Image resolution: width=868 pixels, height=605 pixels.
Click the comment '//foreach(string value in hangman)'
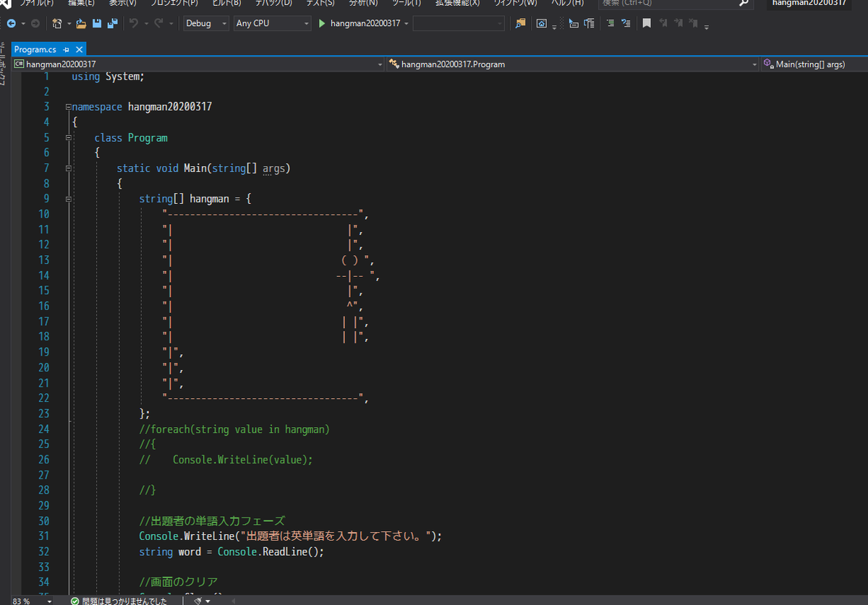point(234,429)
